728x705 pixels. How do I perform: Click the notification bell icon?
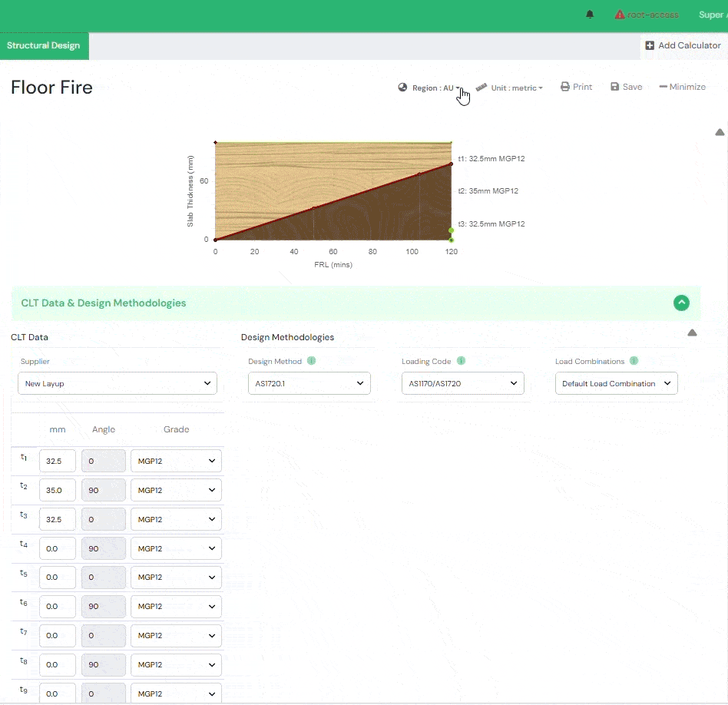[x=590, y=15]
